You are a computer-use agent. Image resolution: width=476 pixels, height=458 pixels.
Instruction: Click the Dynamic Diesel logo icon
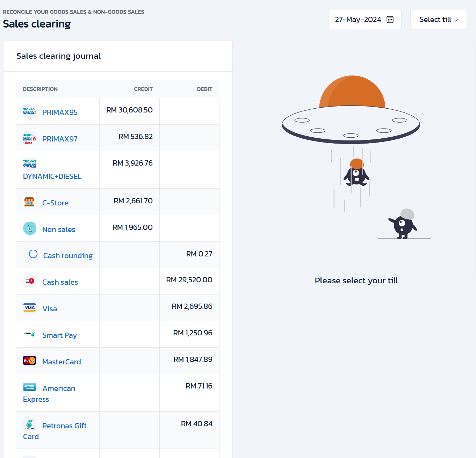(x=29, y=164)
